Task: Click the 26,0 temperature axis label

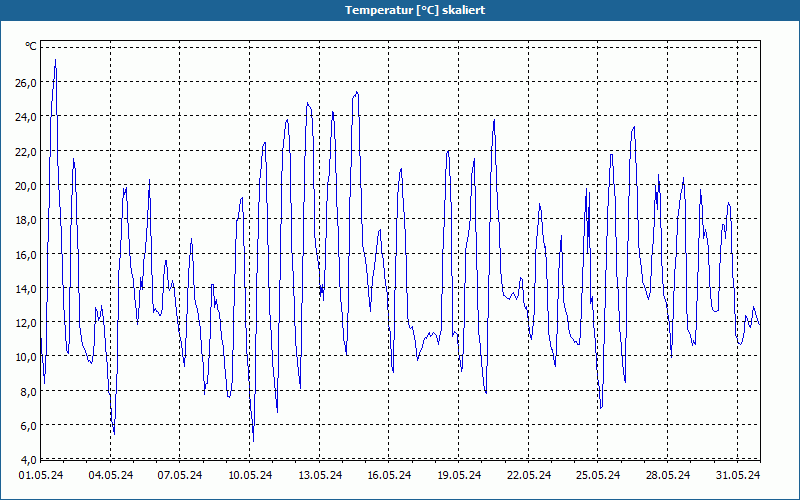Action: (26, 83)
